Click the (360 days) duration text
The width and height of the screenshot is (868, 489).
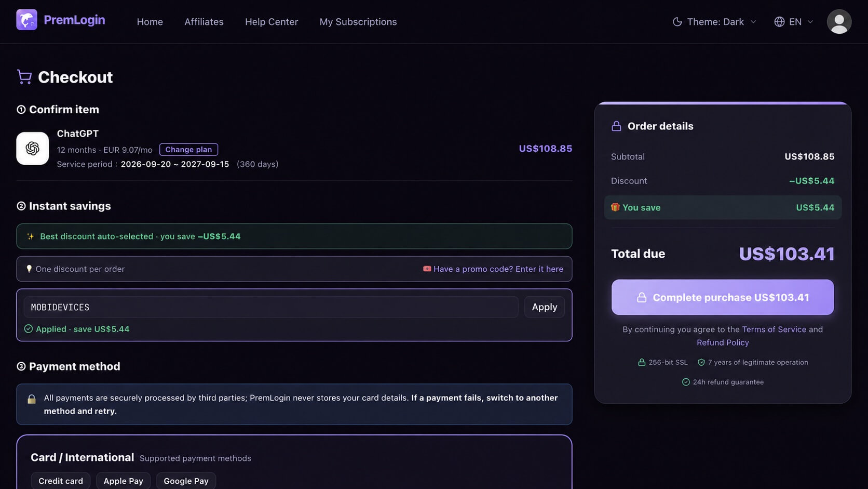tap(257, 164)
